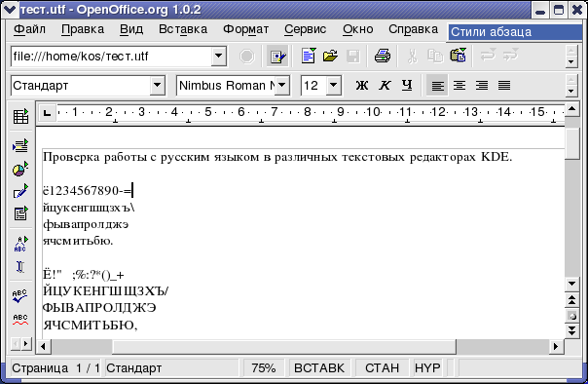
Task: Click the file URL input field
Action: [x=111, y=57]
